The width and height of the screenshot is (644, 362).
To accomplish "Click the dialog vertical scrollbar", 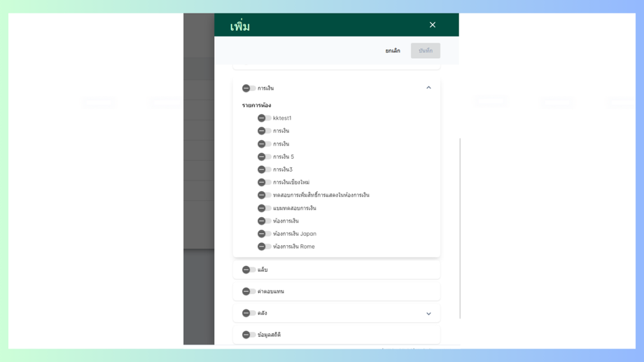I will [460, 228].
